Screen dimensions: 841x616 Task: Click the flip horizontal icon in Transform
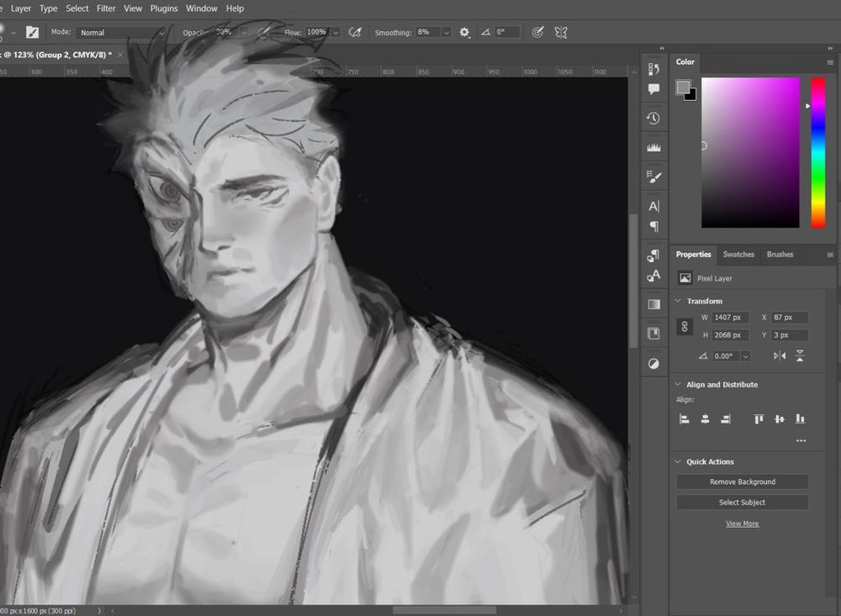coord(780,356)
